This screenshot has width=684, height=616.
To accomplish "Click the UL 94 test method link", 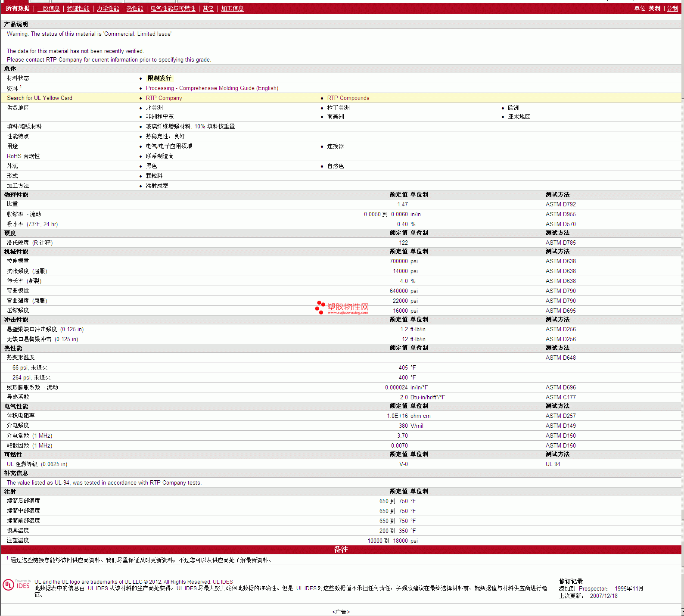I will pos(553,464).
